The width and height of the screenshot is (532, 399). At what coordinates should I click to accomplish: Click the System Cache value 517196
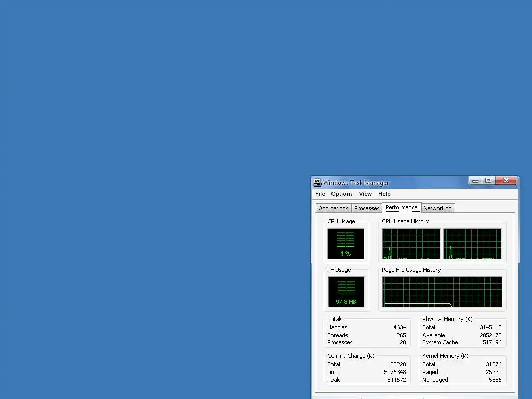tap(492, 342)
